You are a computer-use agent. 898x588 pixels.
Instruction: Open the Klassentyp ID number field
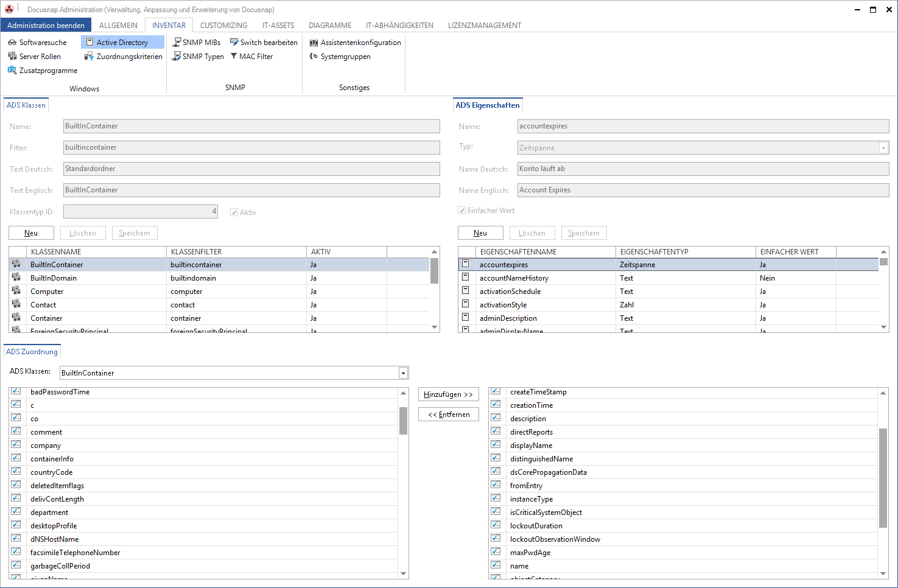coord(141,211)
